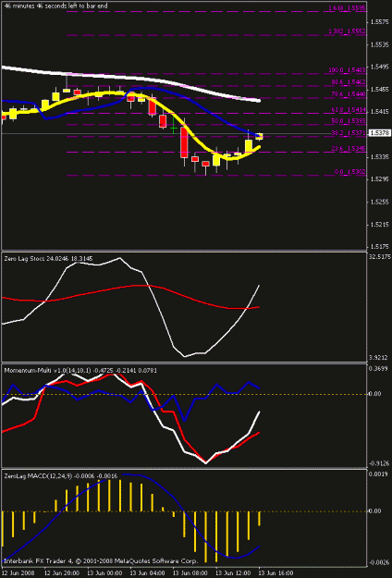Select the Fibonacci label "88.6 1.5462"

348,81
